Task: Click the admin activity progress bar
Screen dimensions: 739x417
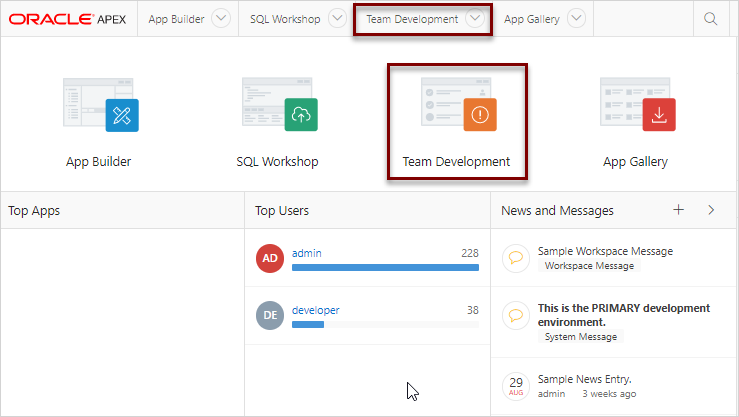Action: pyautogui.click(x=385, y=268)
